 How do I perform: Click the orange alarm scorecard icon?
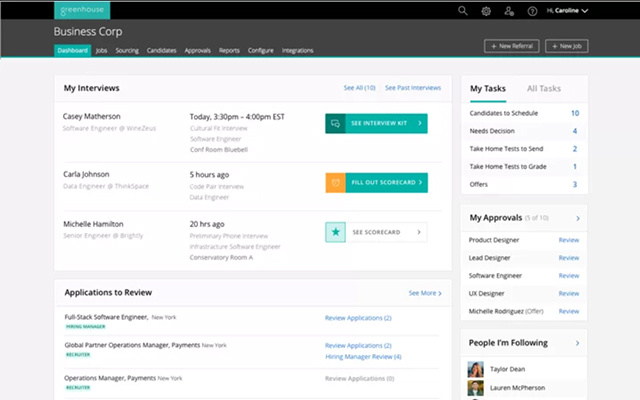(x=336, y=182)
